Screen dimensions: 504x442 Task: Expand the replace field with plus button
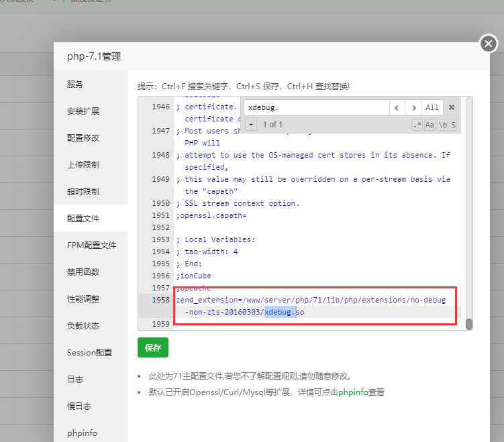point(251,124)
